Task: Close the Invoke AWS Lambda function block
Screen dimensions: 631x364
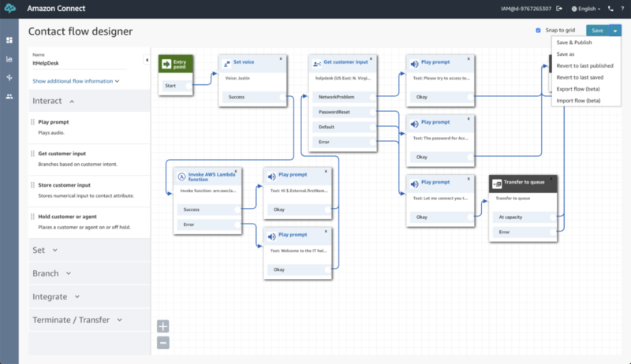Action: 236,171
